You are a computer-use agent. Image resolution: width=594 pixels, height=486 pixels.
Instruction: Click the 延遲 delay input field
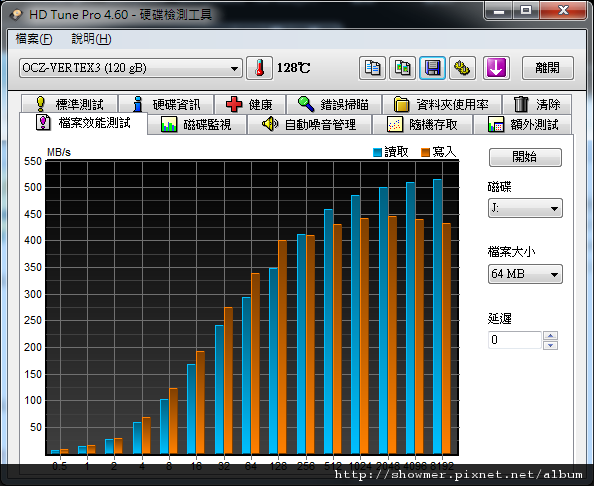(514, 340)
